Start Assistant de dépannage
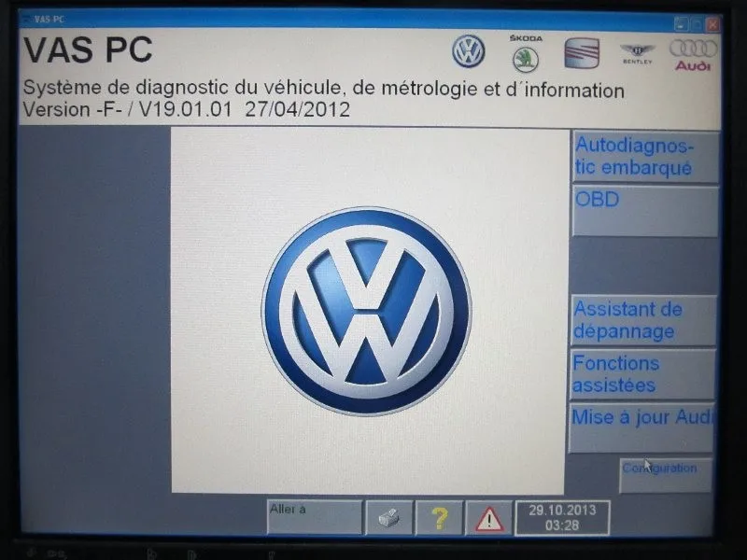747x560 pixels. (x=643, y=320)
